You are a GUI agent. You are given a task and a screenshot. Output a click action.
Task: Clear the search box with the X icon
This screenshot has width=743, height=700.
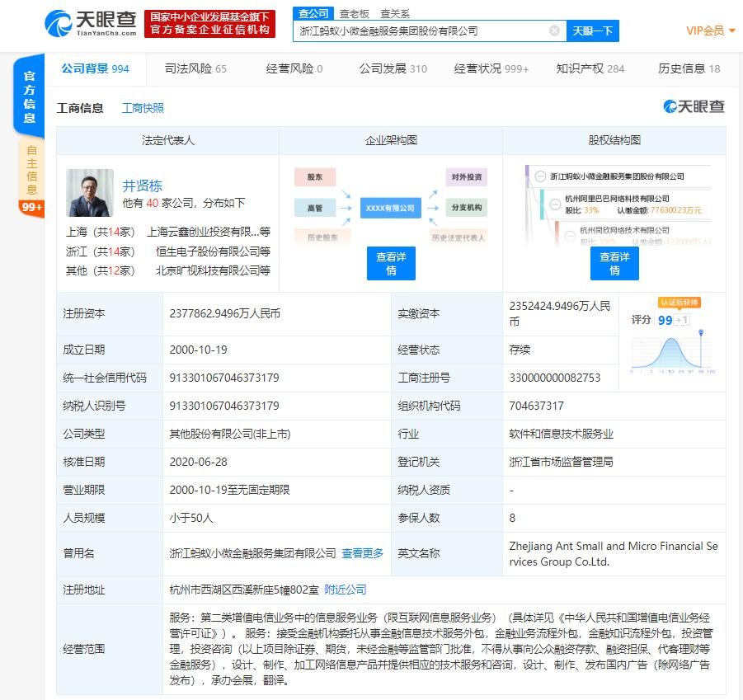pyautogui.click(x=554, y=31)
